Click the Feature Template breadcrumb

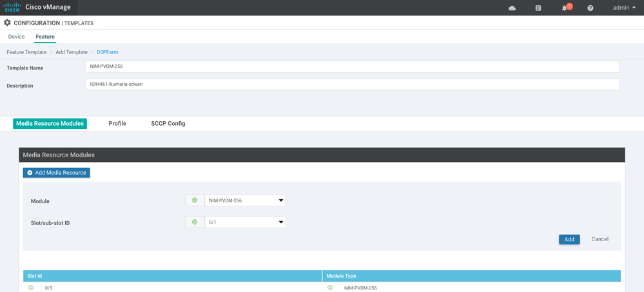pos(26,52)
